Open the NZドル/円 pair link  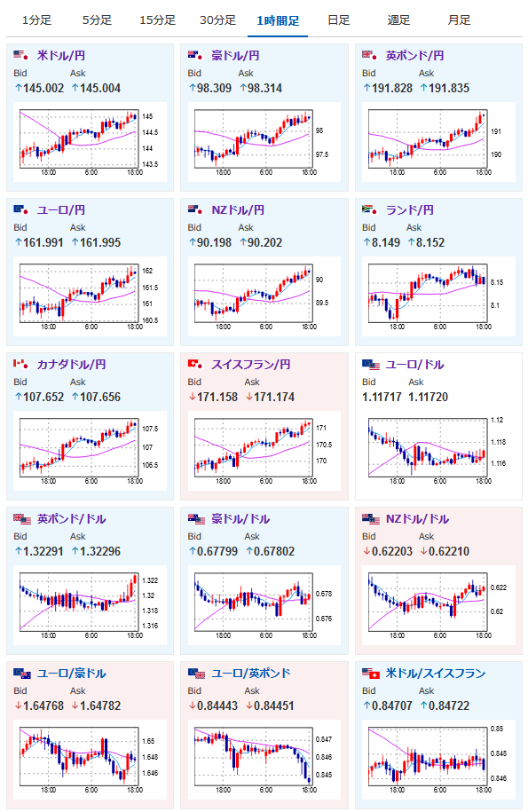(238, 209)
